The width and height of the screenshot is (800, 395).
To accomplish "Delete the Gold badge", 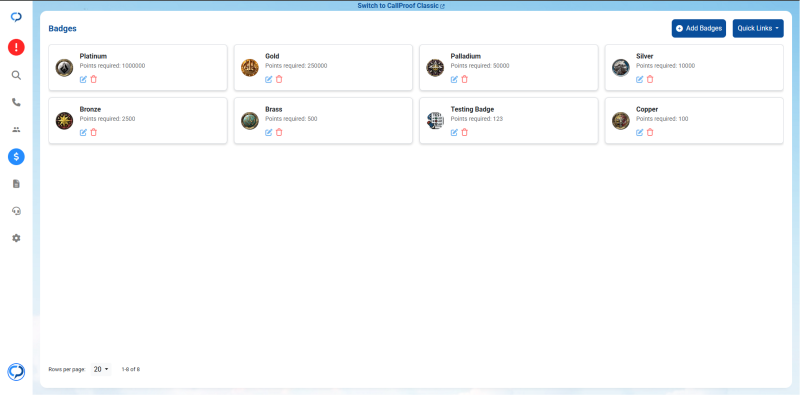I will click(x=279, y=79).
